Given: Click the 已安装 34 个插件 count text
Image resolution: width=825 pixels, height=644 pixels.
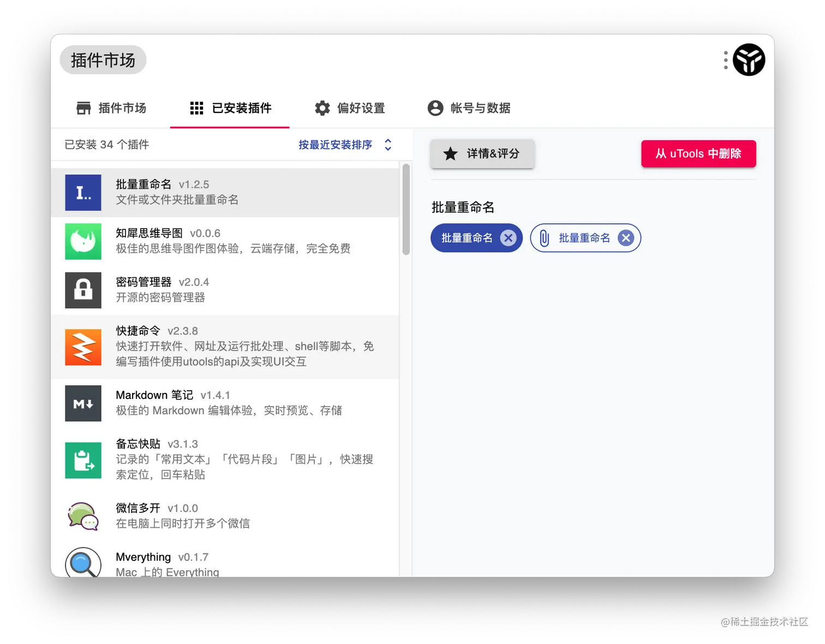Looking at the screenshot, I should (x=106, y=145).
